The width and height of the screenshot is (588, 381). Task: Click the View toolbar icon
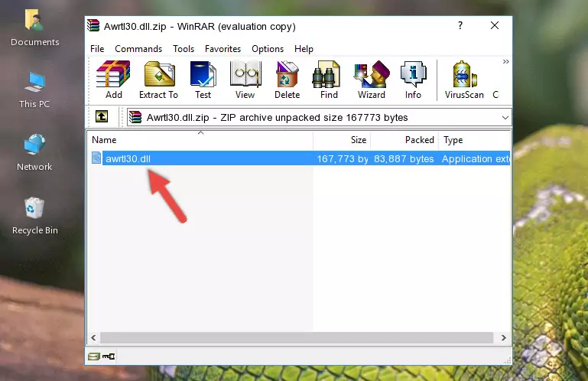245,80
